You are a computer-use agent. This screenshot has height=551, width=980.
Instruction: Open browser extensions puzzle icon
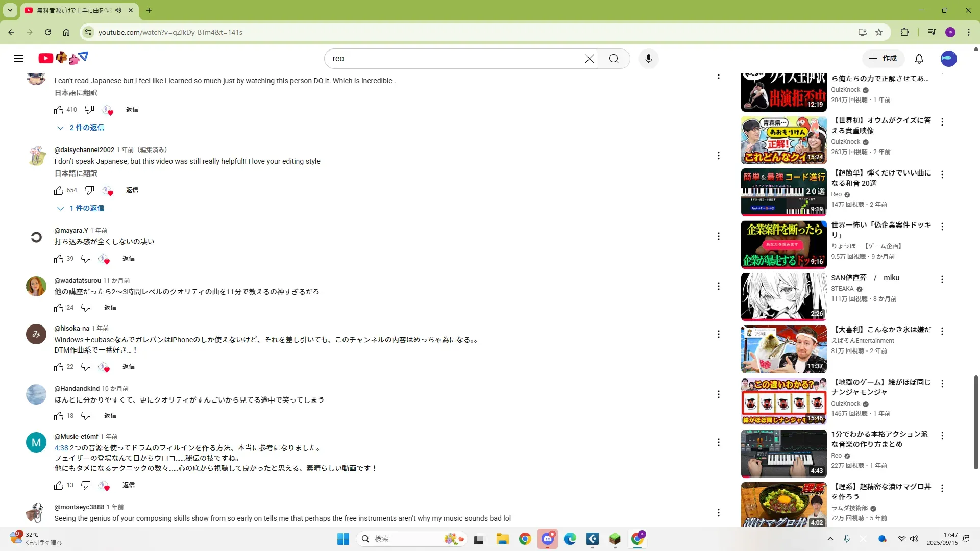coord(904,32)
